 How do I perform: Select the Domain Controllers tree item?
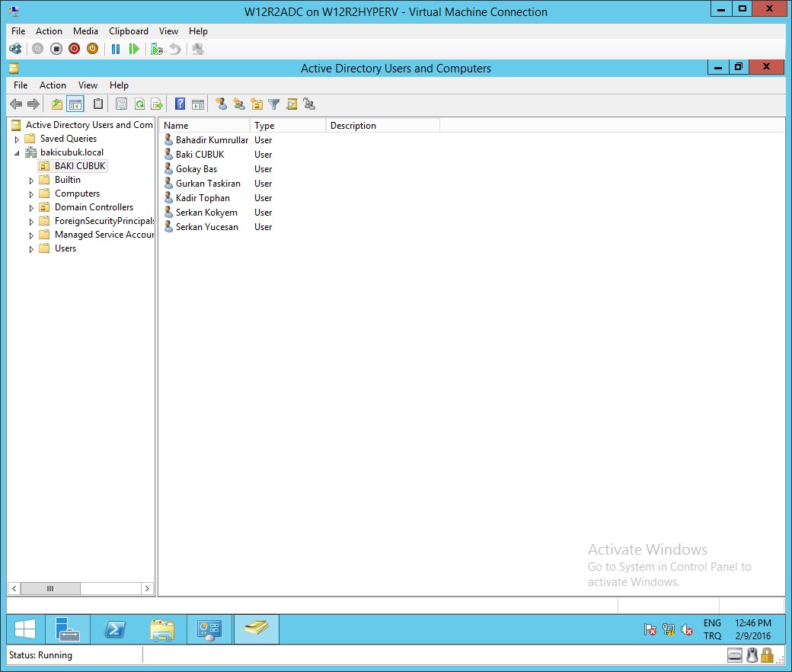point(94,207)
